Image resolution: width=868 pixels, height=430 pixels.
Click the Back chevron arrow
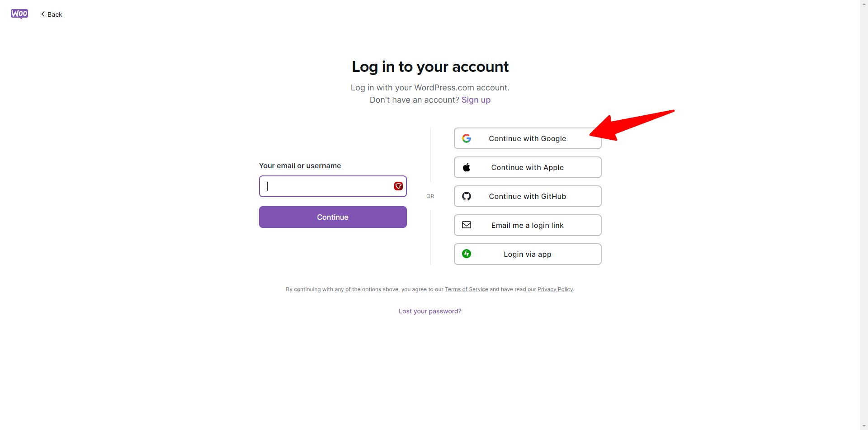[43, 14]
